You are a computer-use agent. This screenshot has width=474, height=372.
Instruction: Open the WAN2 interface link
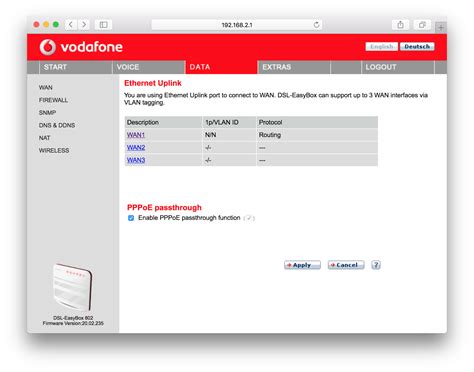click(136, 148)
